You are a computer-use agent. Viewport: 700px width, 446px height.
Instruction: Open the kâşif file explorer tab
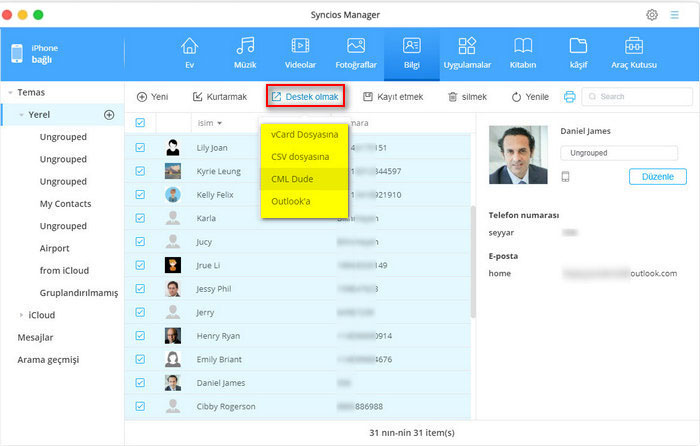click(x=578, y=54)
